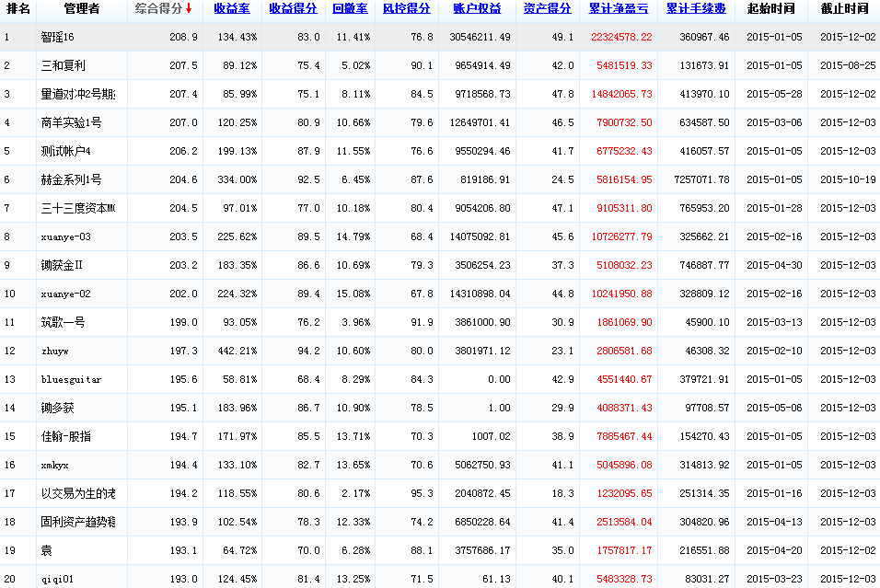This screenshot has width=880, height=588.
Task: Click the manager name 商羊实验1号
Action: 71,122
